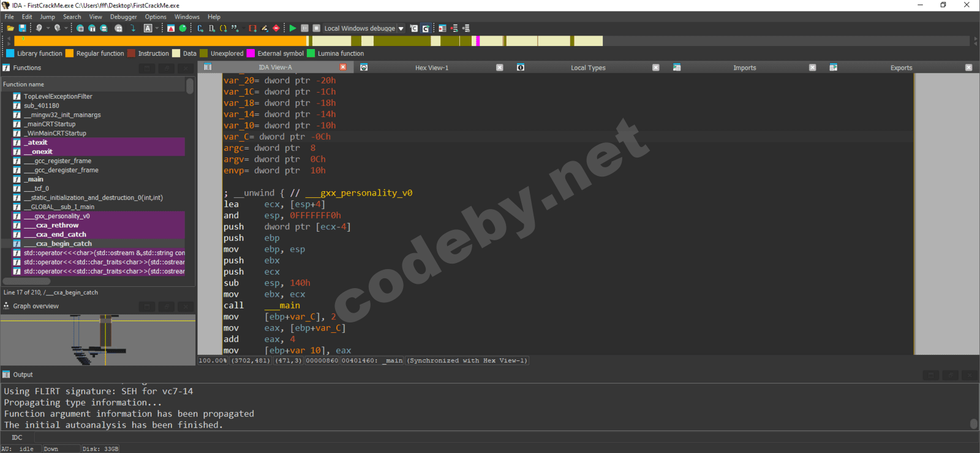Screen dimensions: 980x453
Task: Open the text view 'A' toolbar icon
Action: point(148,28)
